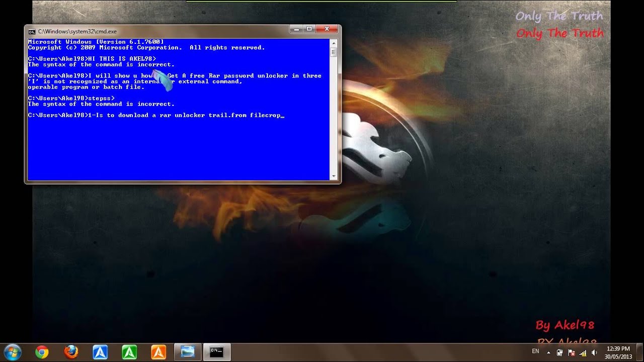This screenshot has height=362, width=644.
Task: Show hidden tray icons arrow
Action: (548, 353)
